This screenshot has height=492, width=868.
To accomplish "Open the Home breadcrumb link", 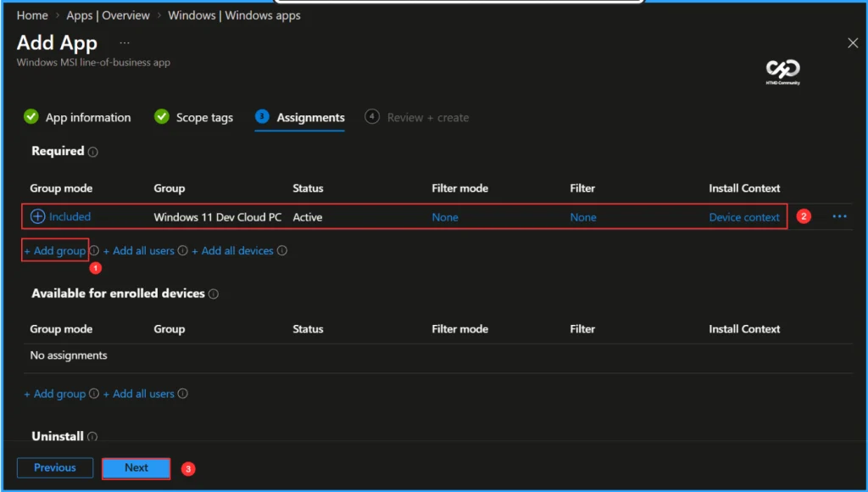I will click(x=32, y=15).
